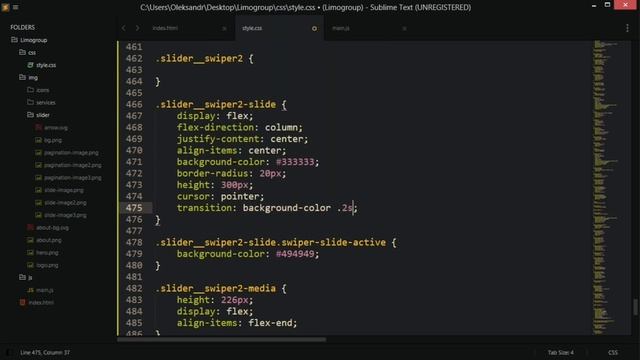Click the .slider__swiper2-slide selector on line 466

point(216,104)
